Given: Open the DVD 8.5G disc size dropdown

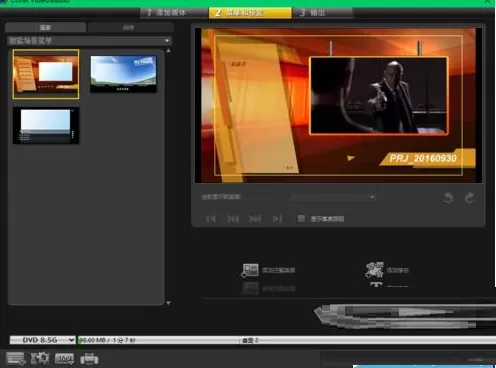Looking at the screenshot, I should [x=42, y=340].
